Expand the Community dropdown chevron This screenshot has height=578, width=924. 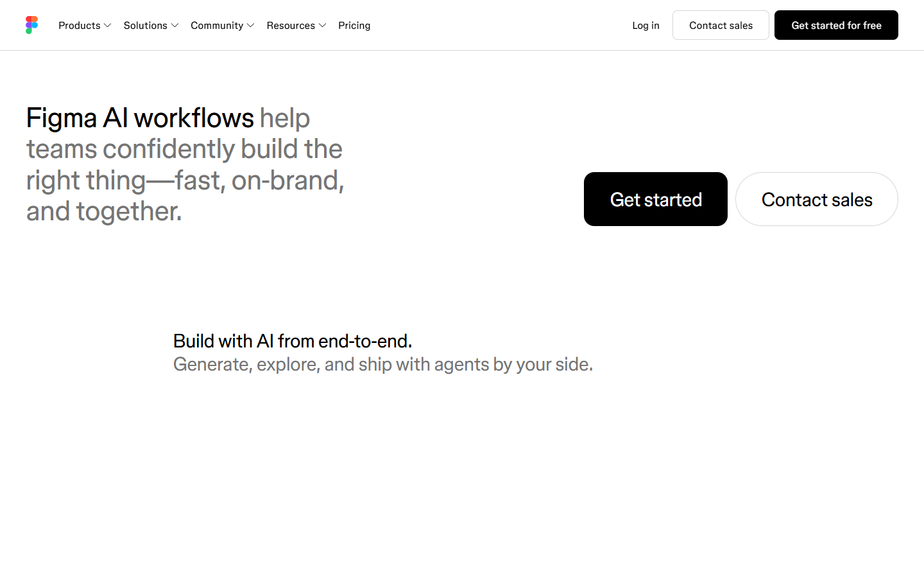pyautogui.click(x=251, y=26)
